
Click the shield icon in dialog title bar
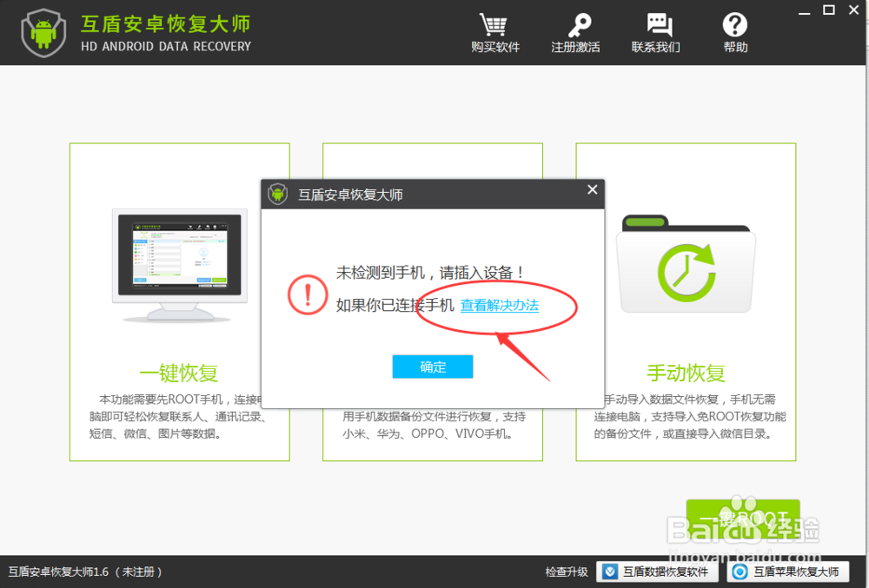pos(278,195)
